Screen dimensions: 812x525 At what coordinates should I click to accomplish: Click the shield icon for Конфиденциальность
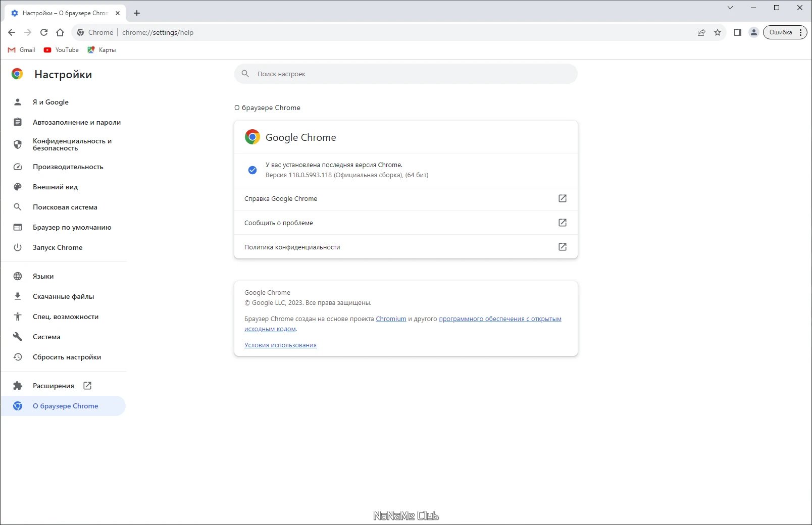tap(18, 144)
